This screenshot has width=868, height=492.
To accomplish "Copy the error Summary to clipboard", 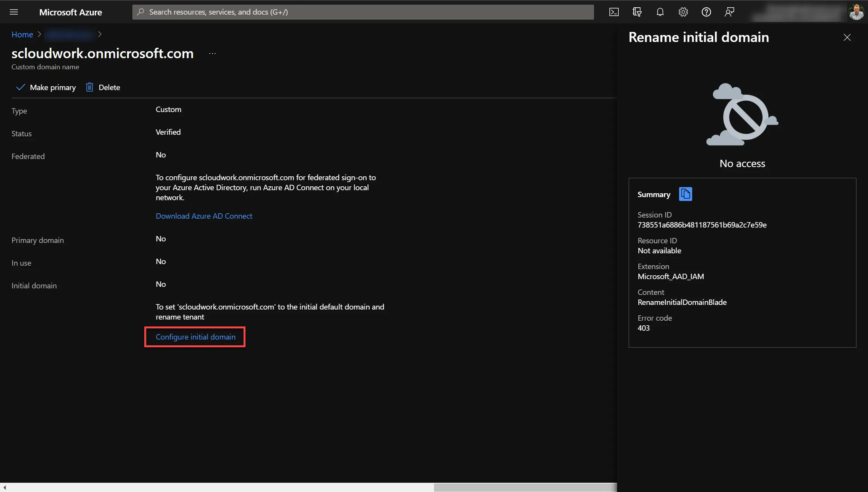I will pyautogui.click(x=686, y=194).
